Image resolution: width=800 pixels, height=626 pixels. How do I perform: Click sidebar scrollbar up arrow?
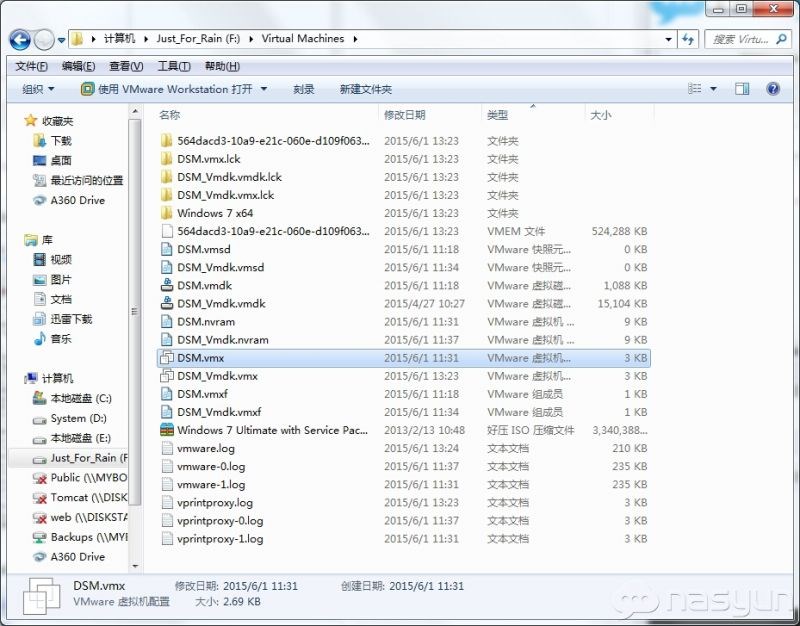pos(135,111)
